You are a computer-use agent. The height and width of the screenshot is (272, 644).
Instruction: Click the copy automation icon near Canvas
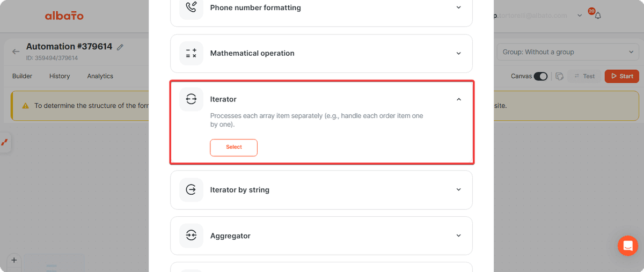click(x=559, y=76)
